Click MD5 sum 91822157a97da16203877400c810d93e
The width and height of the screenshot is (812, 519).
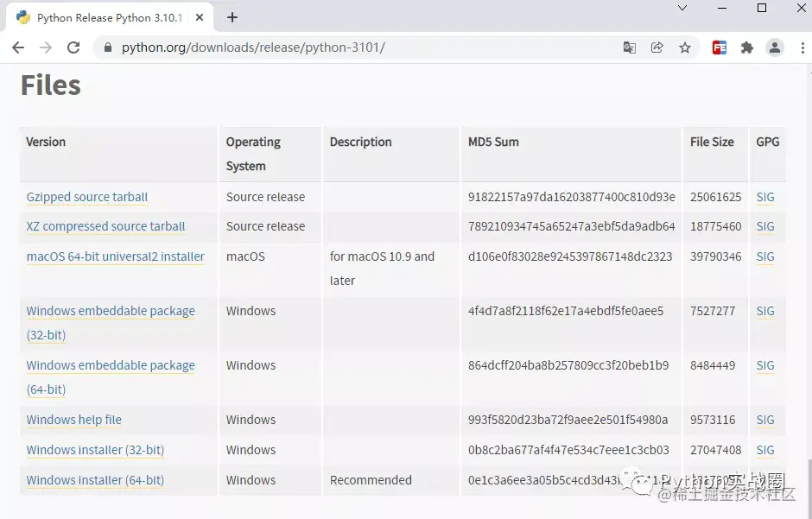[572, 197]
